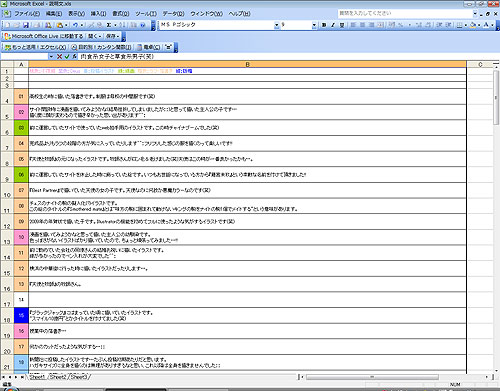Click the Excel Help question mark icon

click(x=143, y=25)
